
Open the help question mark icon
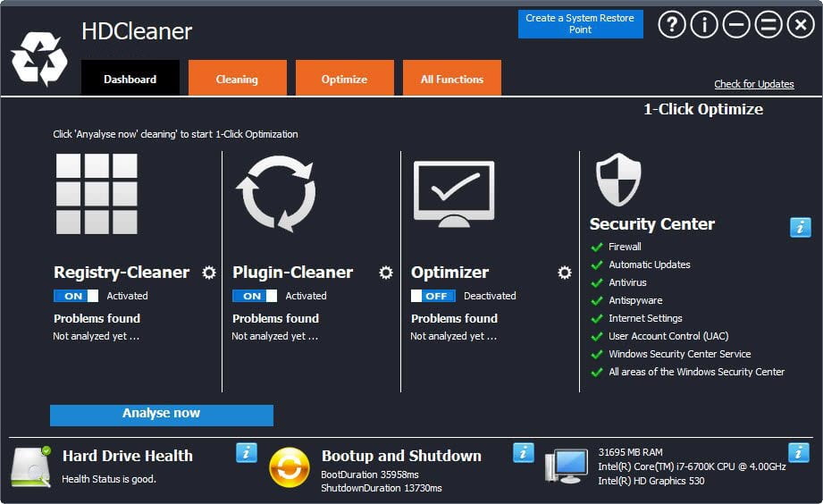click(672, 24)
